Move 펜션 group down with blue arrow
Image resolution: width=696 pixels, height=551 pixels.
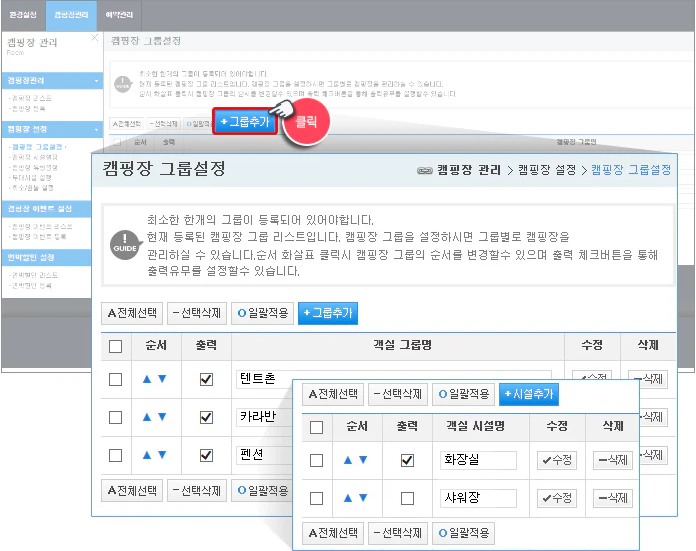(162, 455)
